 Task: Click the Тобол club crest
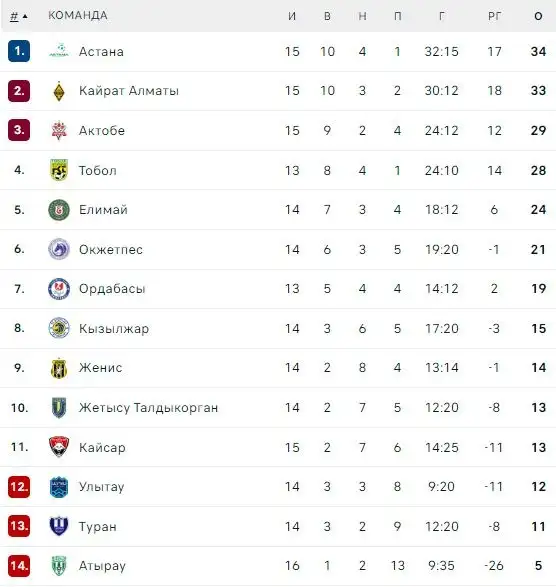[x=59, y=170]
